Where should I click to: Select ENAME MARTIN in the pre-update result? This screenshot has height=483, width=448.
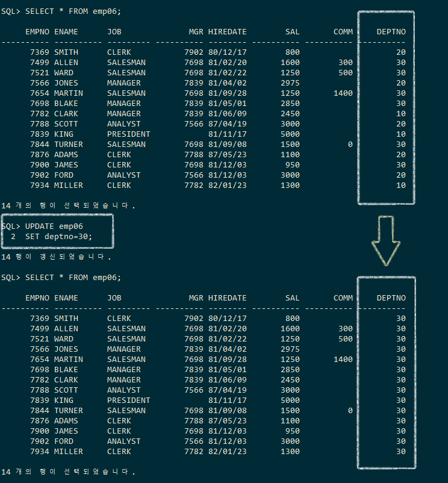(x=69, y=93)
